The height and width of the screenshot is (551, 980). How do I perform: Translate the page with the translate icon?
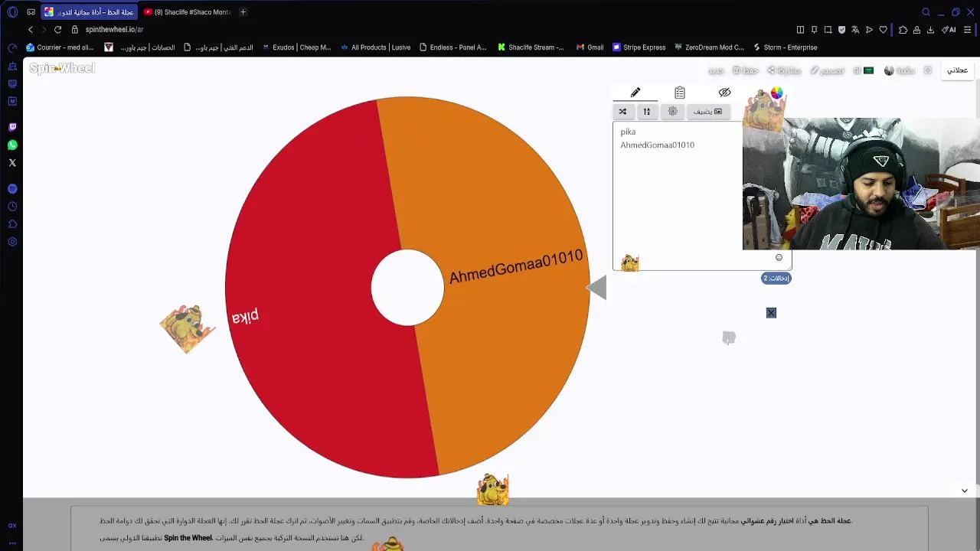(855, 30)
